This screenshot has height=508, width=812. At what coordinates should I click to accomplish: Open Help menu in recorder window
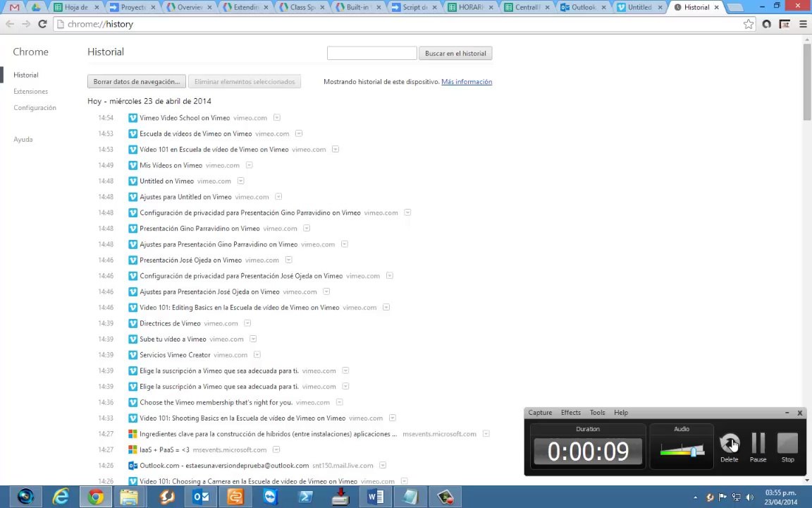(x=621, y=413)
